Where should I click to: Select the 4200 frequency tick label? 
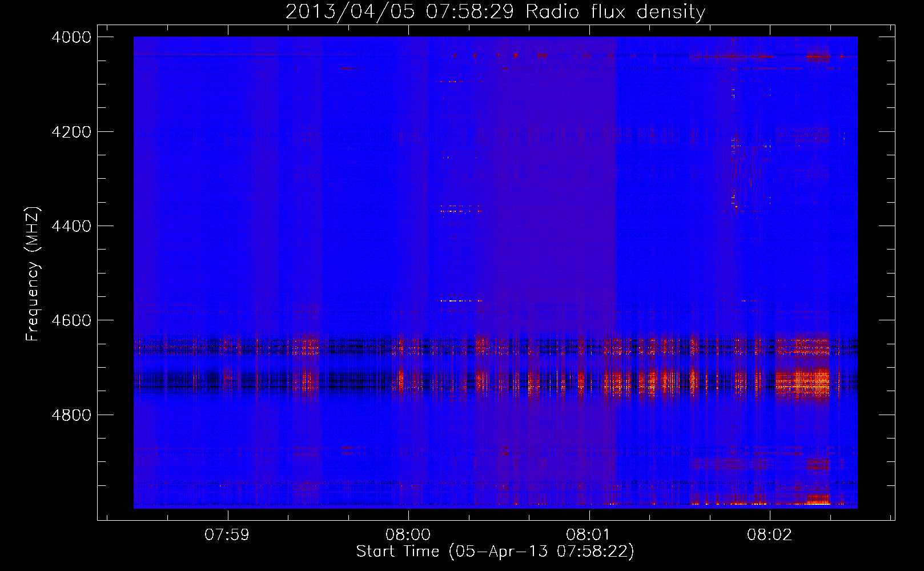pyautogui.click(x=71, y=132)
